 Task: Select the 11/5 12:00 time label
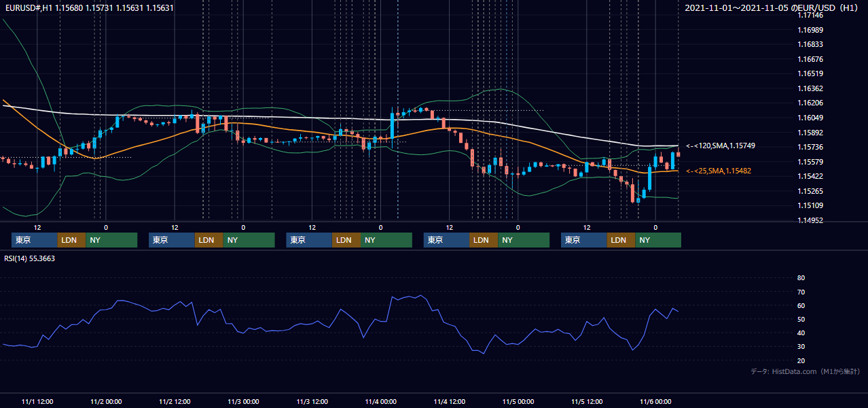[587, 401]
